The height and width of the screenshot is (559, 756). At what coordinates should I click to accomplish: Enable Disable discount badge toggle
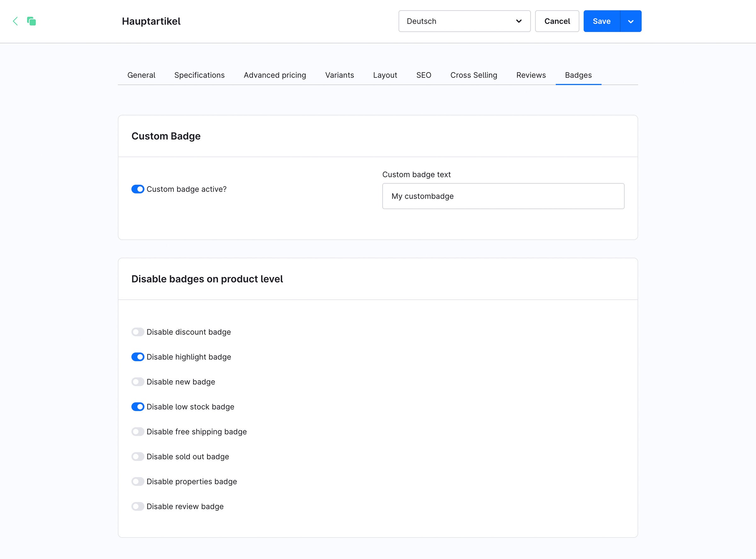138,332
